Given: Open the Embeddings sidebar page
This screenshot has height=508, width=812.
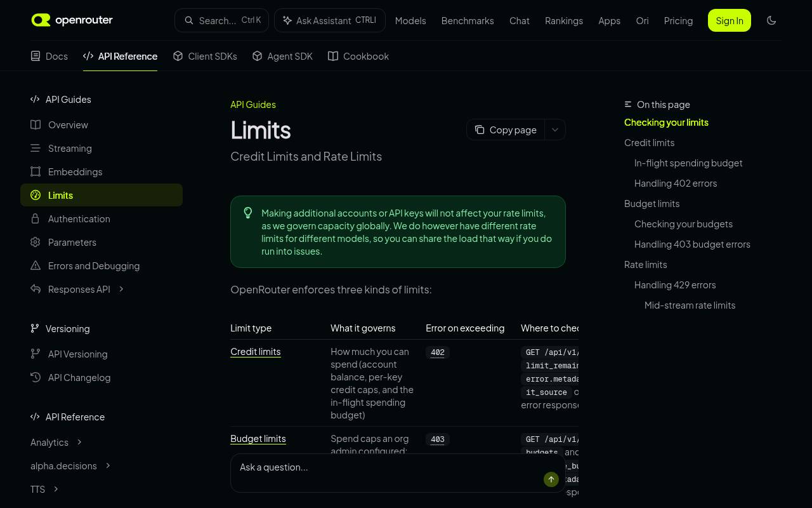Looking at the screenshot, I should pos(101,171).
